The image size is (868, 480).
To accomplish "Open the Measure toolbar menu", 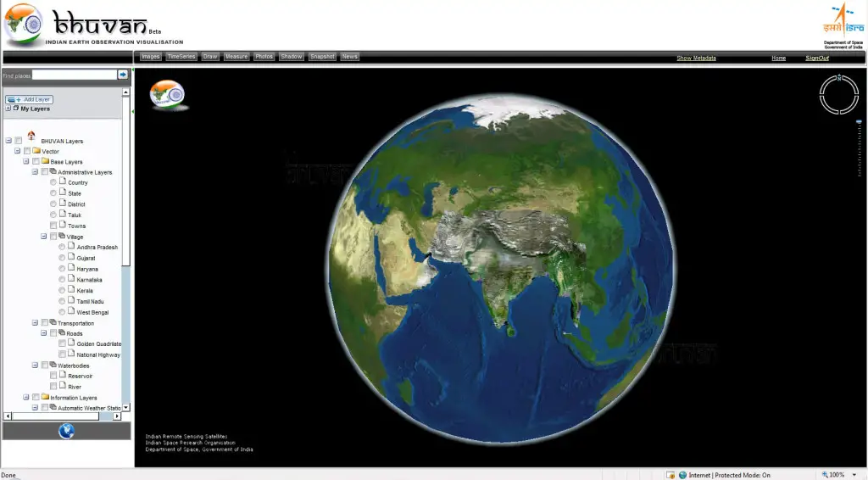I will (x=236, y=57).
